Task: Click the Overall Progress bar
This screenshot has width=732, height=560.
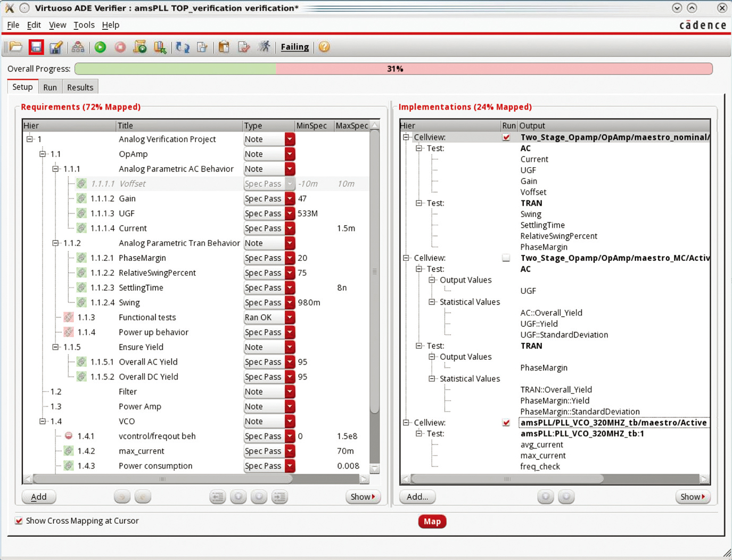Action: 393,69
